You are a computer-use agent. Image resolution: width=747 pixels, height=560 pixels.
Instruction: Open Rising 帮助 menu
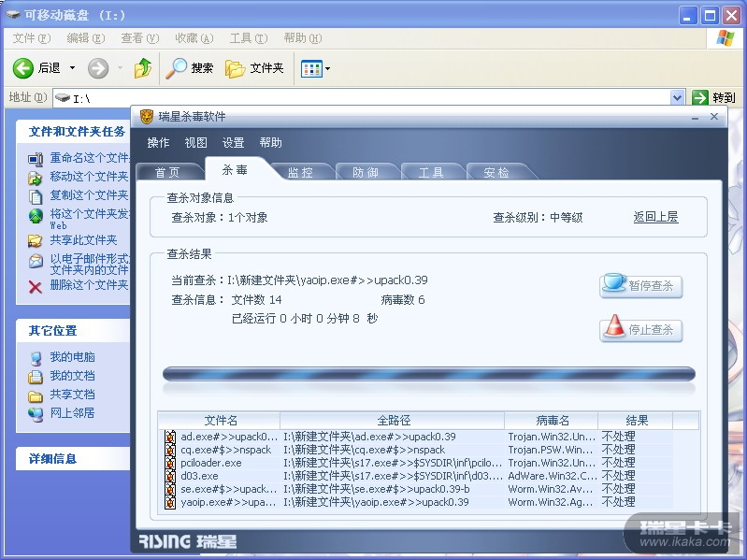pyautogui.click(x=270, y=143)
